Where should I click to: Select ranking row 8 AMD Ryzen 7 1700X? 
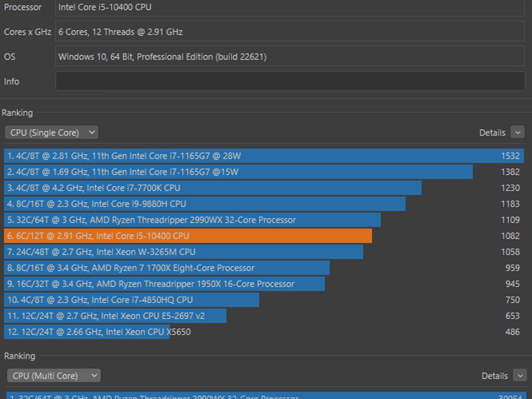point(264,268)
